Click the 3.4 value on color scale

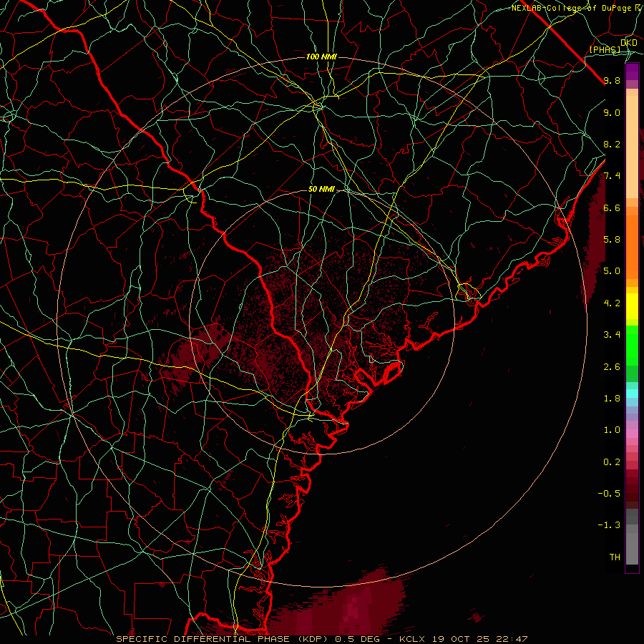click(x=612, y=335)
